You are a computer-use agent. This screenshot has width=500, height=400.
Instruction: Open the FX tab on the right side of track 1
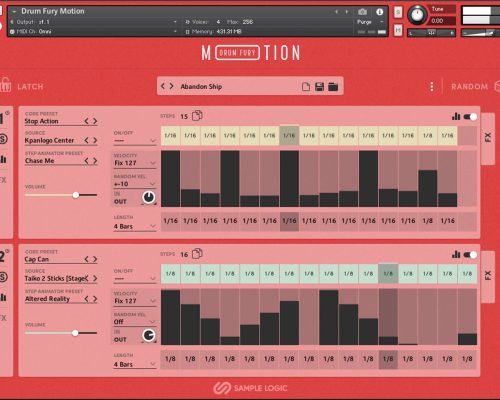488,138
